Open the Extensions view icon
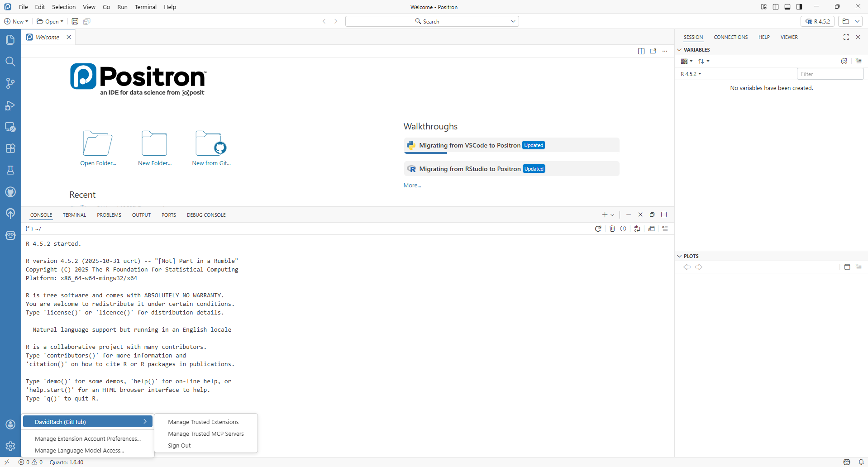868x467 pixels. coord(10,148)
